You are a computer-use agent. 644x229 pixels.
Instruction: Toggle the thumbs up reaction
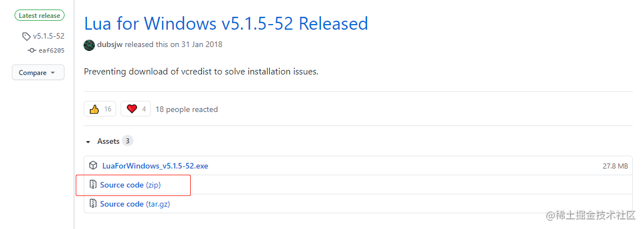tap(100, 109)
